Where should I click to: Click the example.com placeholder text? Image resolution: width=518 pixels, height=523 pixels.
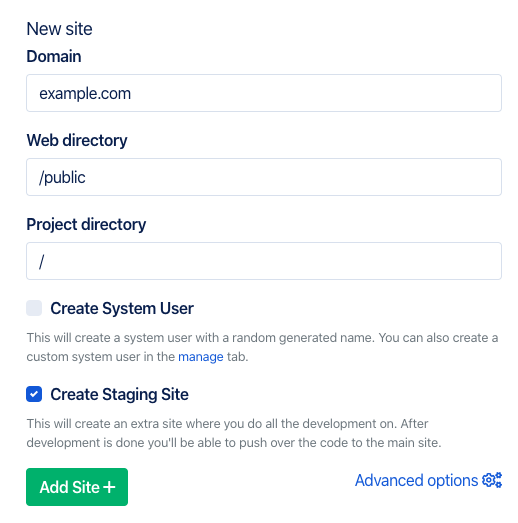click(x=85, y=93)
